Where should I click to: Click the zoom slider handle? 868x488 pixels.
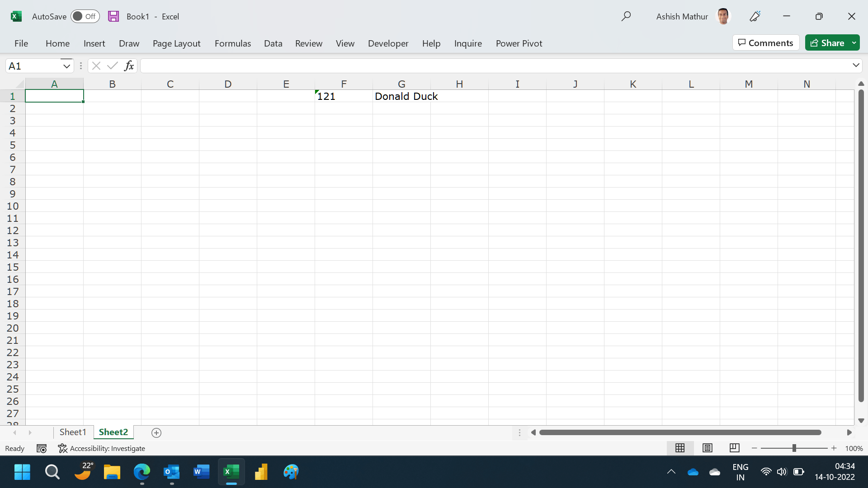point(794,448)
